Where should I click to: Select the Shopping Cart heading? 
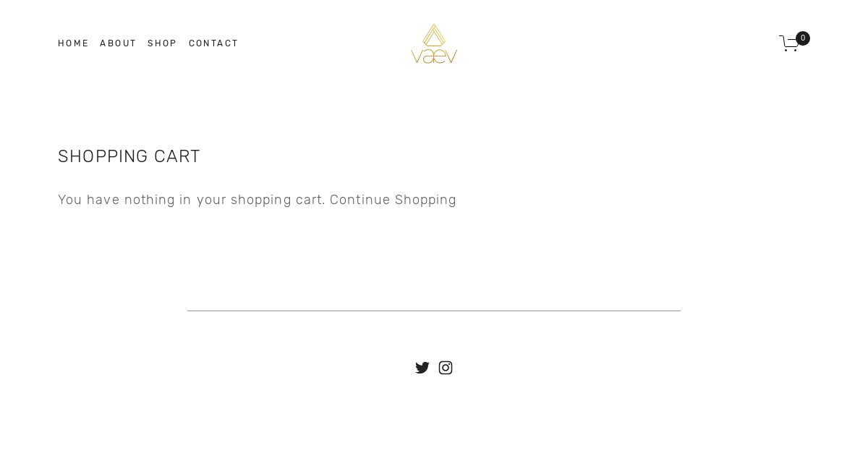click(x=129, y=156)
